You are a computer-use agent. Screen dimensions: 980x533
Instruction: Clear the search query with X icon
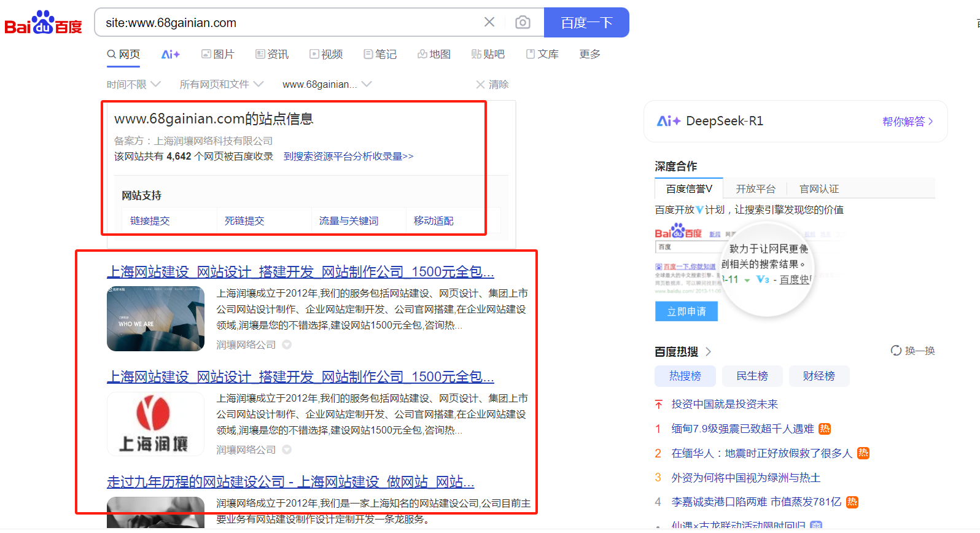click(489, 22)
